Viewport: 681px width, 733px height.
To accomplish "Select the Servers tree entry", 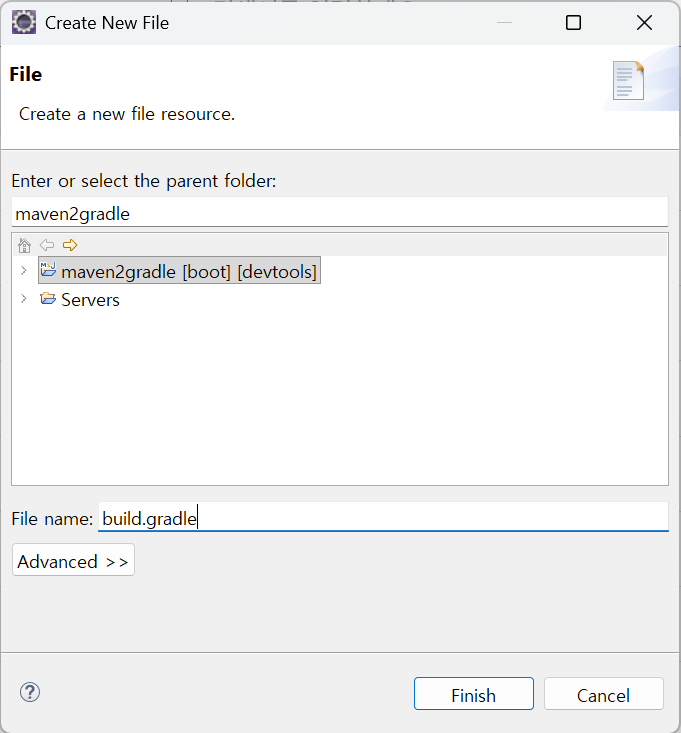I will point(90,300).
